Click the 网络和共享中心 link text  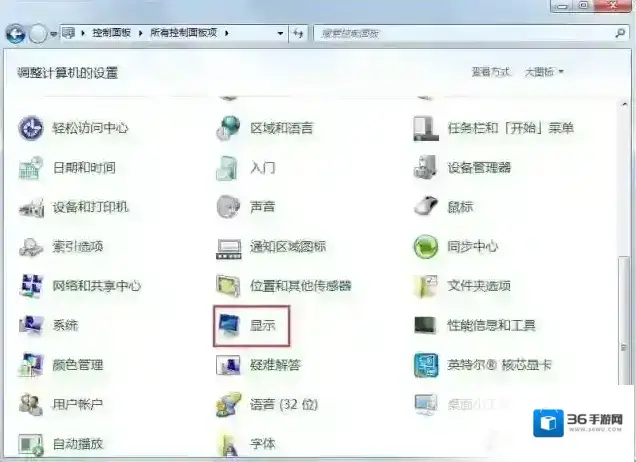click(x=97, y=286)
